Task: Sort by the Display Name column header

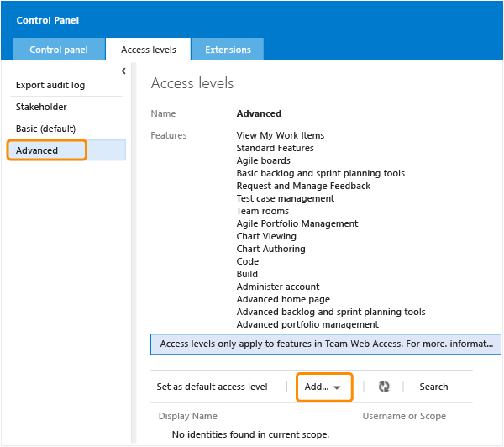Action: coord(187,416)
